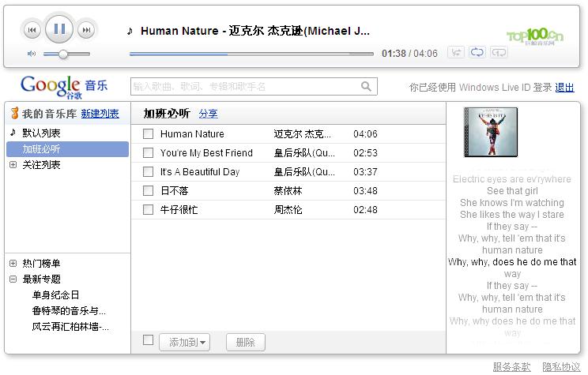Click You're My Best Friend title

point(206,153)
